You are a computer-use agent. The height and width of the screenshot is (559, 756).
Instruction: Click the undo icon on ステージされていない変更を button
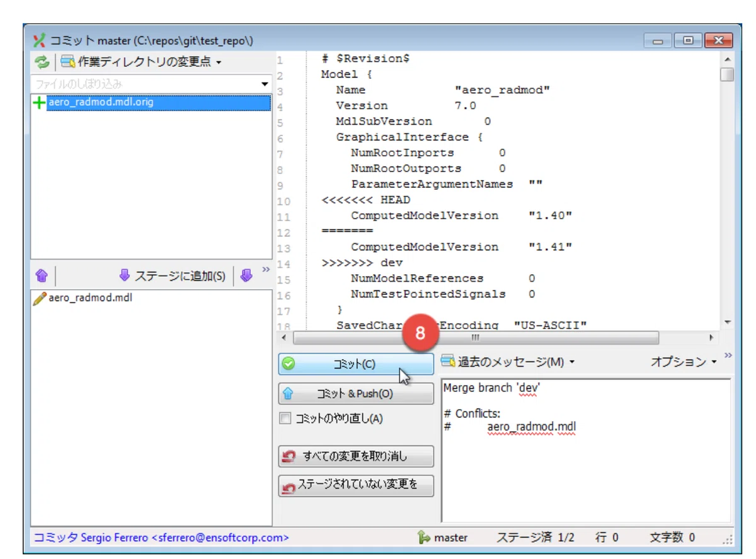click(x=289, y=487)
